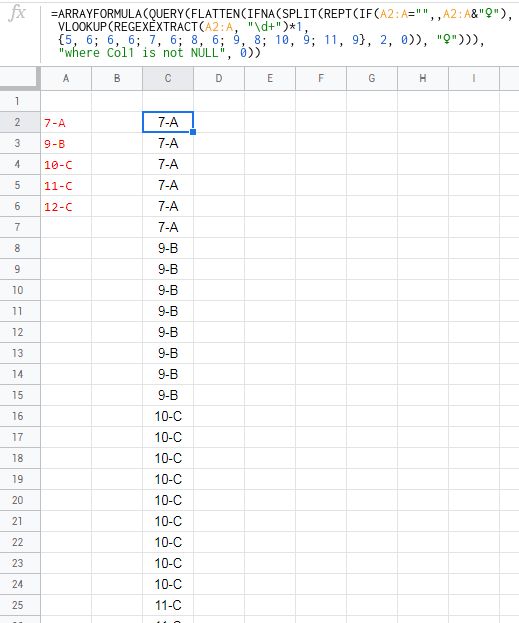Click cell A6 containing 12-C

(66, 207)
